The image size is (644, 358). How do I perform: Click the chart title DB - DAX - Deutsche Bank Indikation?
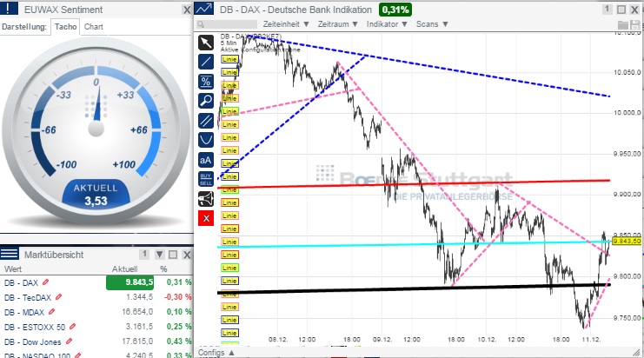pos(295,10)
